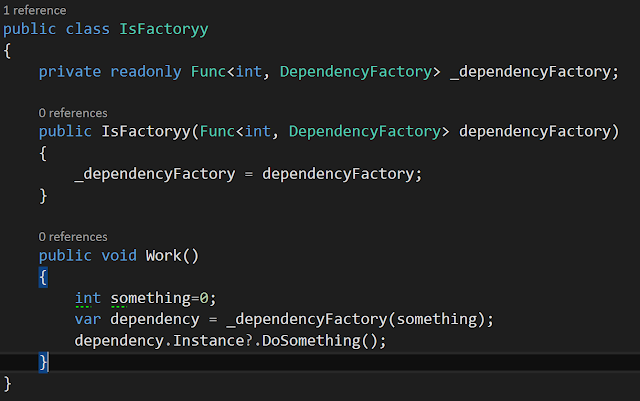The height and width of the screenshot is (401, 640).
Task: Open '0 references' link above the IsFactoryy constructor
Action: point(73,113)
